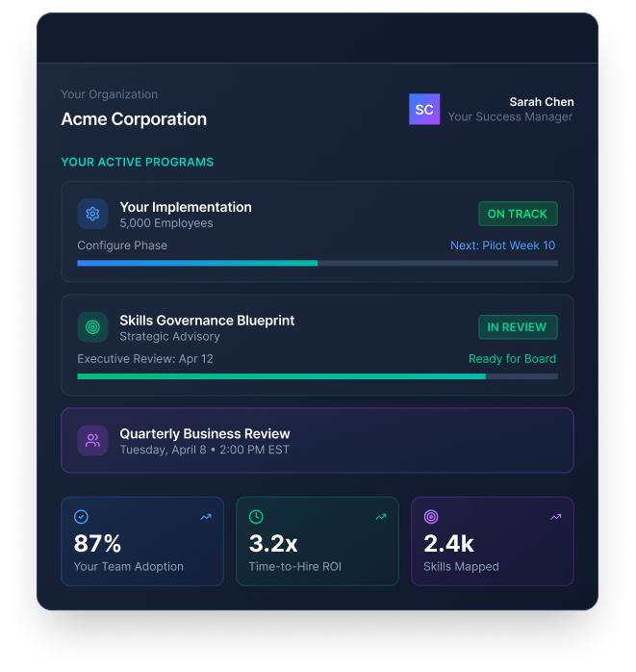Click the gear icon beside Your Implementation
Viewport: 636px width, 672px height.
(x=92, y=214)
